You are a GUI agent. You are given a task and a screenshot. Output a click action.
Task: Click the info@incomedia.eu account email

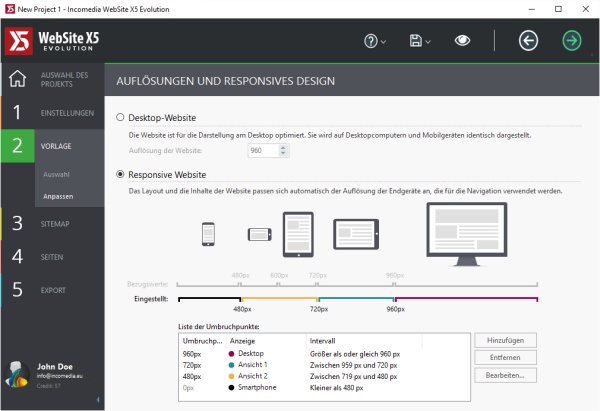(60, 376)
